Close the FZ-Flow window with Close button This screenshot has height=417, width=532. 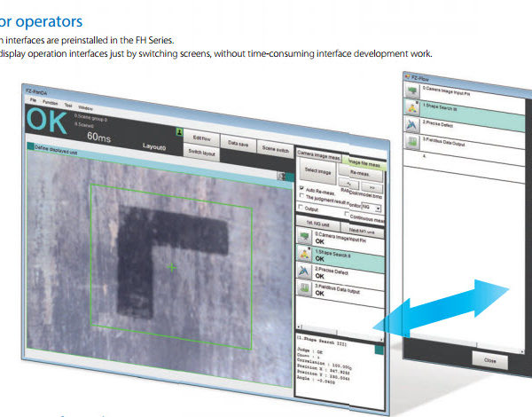click(x=490, y=360)
